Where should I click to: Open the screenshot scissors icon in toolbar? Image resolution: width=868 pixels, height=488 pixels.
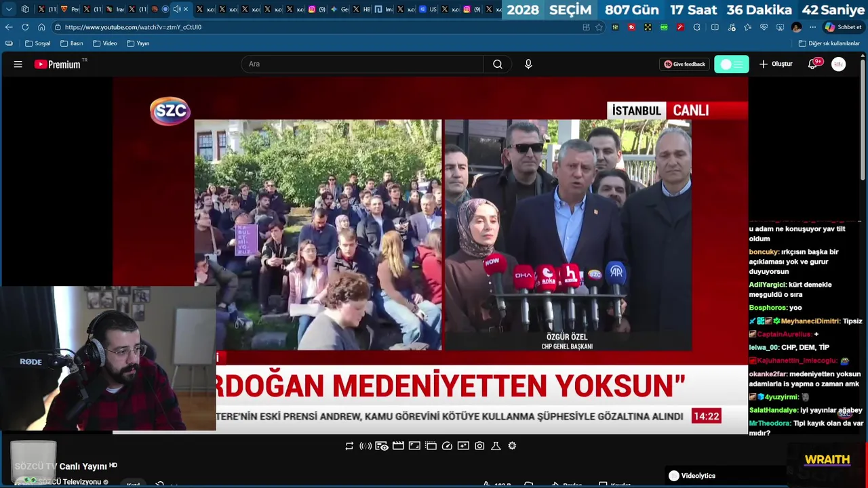[x=780, y=27]
